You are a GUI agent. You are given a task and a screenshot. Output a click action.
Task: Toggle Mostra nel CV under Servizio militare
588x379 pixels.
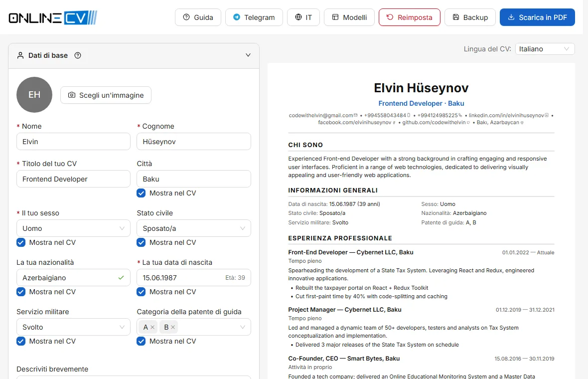pyautogui.click(x=21, y=341)
